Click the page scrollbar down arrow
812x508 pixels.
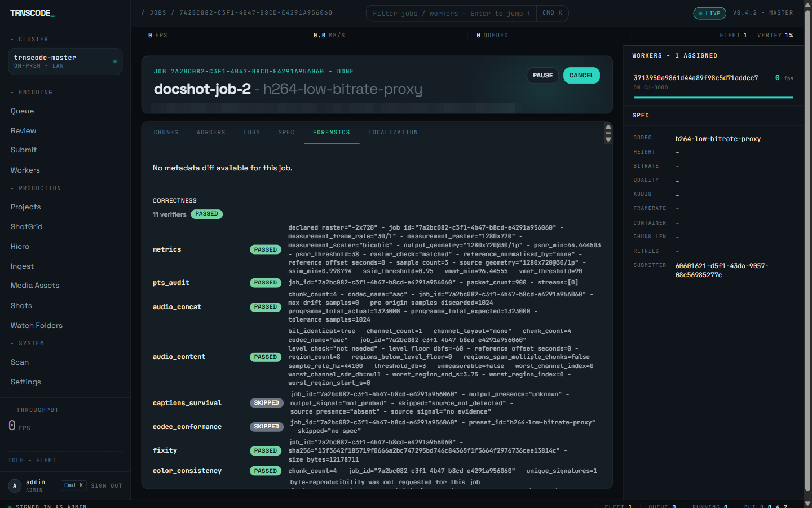tap(807, 503)
